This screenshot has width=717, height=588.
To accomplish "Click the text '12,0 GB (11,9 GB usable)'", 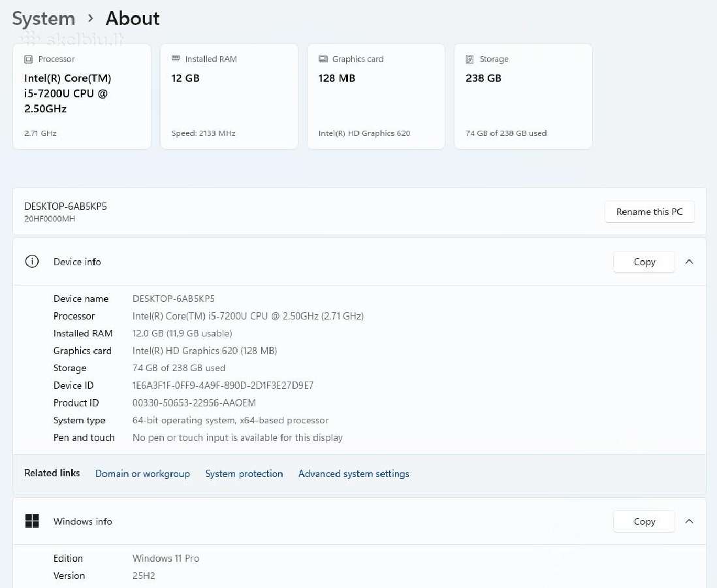I will click(x=182, y=333).
